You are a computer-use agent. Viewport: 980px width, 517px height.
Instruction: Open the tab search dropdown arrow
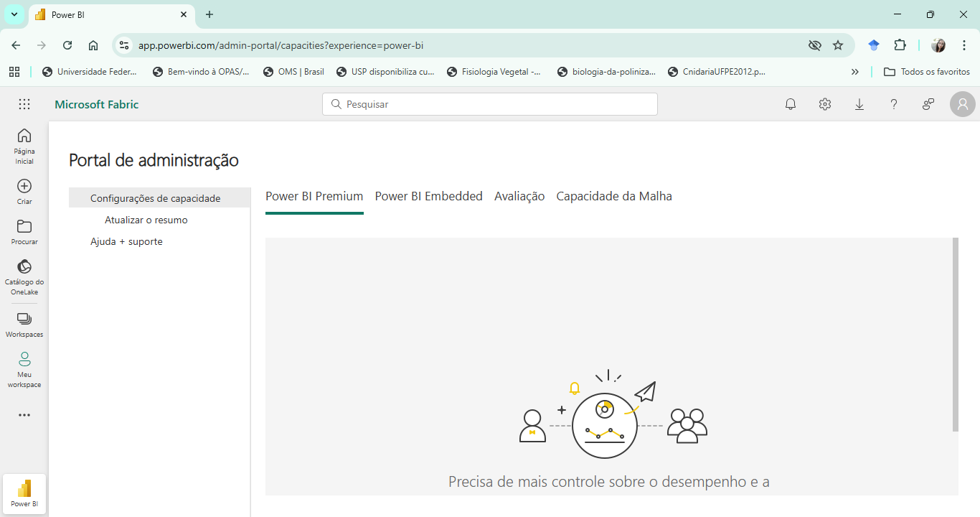click(14, 14)
